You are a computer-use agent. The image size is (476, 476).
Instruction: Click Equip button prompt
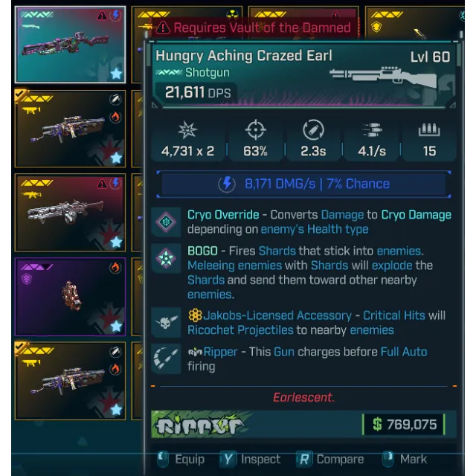point(181,459)
